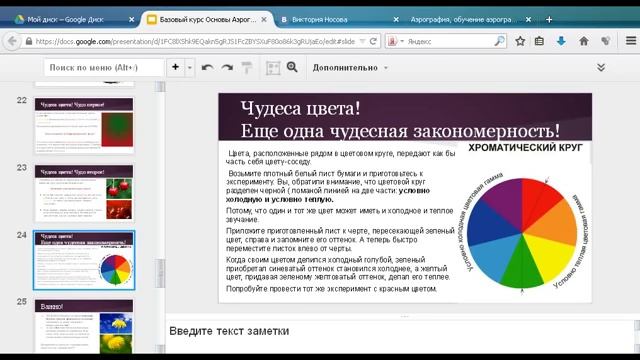This screenshot has height=360, width=640.
Task: Open the Firefox hamburger menu
Action: (631, 40)
